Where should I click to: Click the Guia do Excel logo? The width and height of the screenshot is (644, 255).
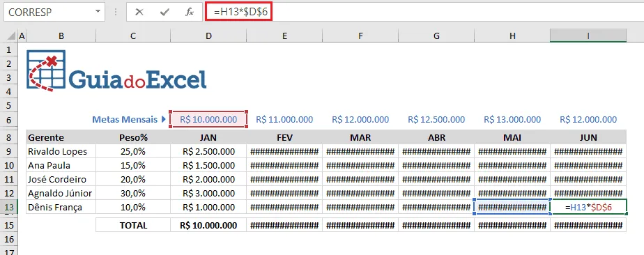(x=116, y=70)
